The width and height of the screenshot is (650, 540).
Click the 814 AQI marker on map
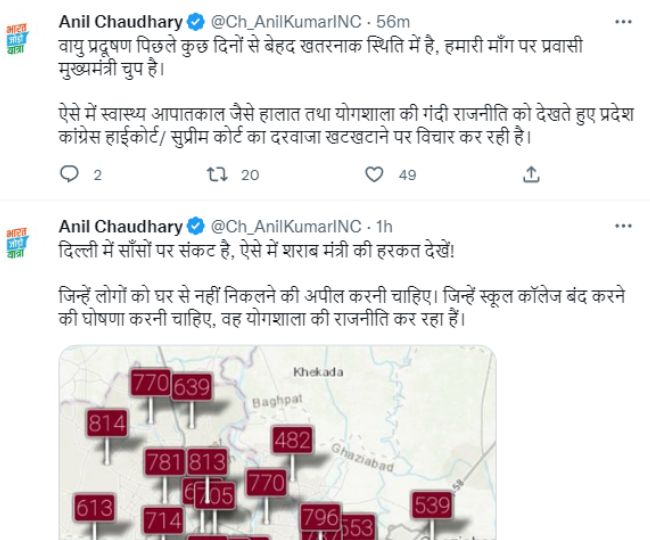pos(107,423)
